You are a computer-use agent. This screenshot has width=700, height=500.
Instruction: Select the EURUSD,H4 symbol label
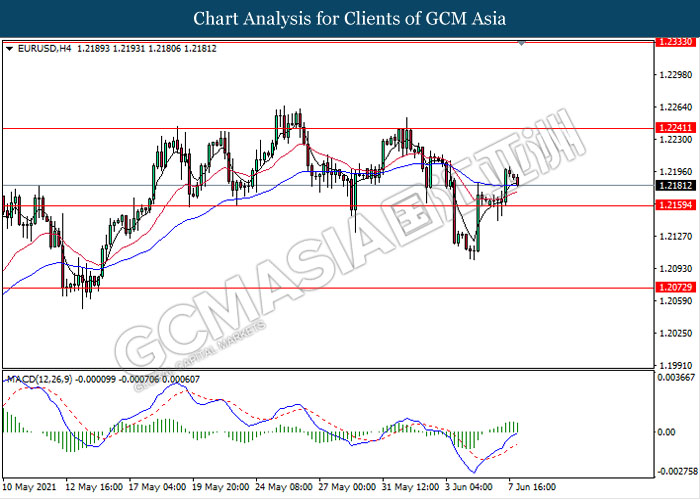[44, 49]
